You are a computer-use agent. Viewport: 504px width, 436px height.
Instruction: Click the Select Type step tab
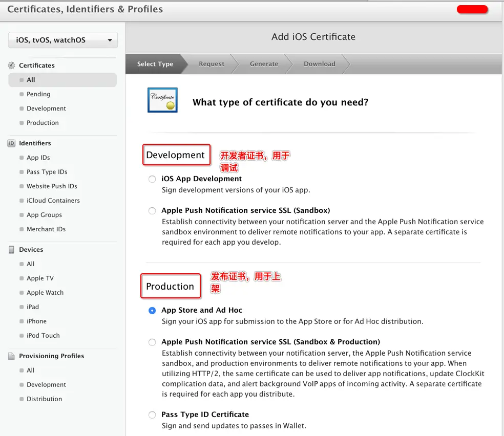(155, 64)
